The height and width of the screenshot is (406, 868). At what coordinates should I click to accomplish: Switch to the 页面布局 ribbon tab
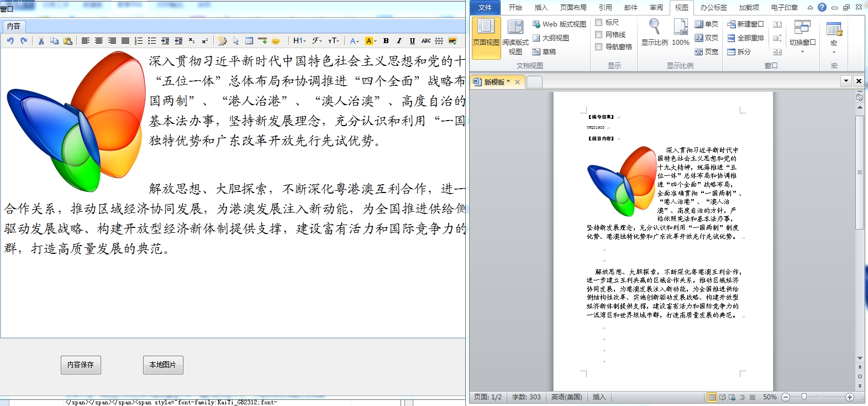(574, 8)
